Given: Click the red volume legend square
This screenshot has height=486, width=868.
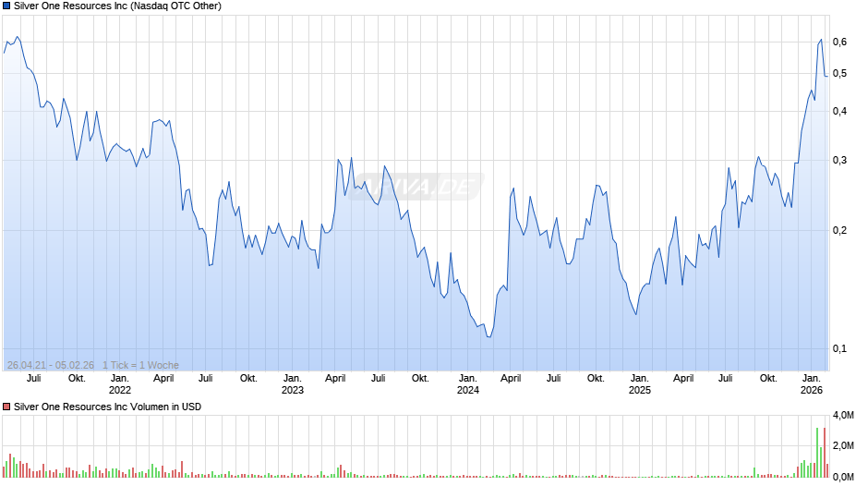Looking at the screenshot, I should pyautogui.click(x=6, y=407).
